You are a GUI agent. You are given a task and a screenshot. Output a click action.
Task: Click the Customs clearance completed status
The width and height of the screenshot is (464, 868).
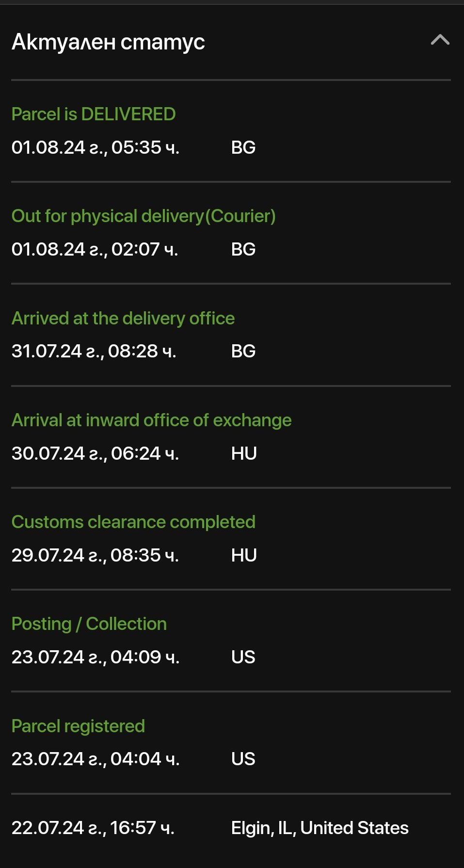point(133,522)
